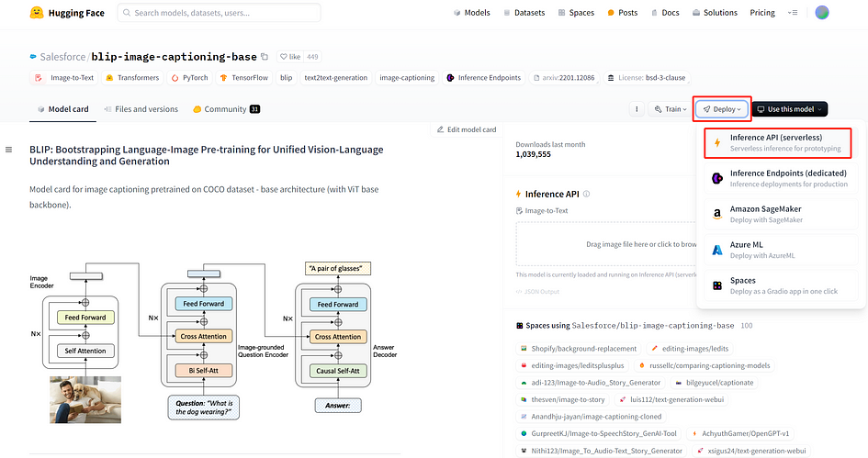Expand the Use this model dropdown
The image size is (868, 458).
point(789,109)
